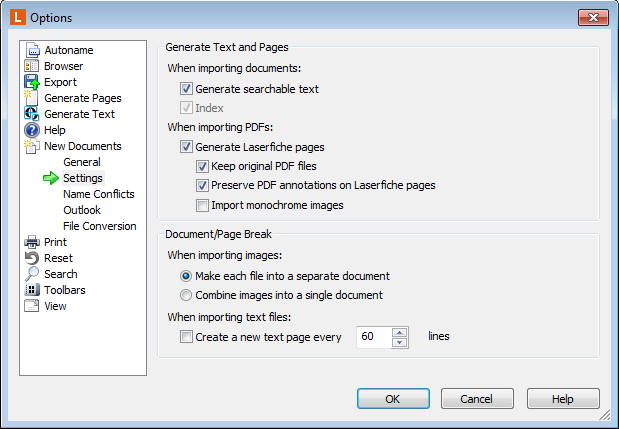Click the New Documents icon
The width and height of the screenshot is (619, 429).
32,146
